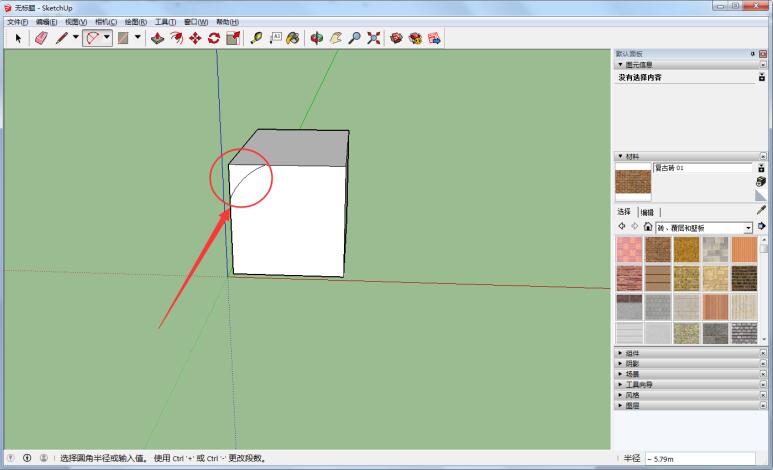The image size is (773, 470).
Task: Open the Extension Warehouse icon
Action: (x=415, y=38)
